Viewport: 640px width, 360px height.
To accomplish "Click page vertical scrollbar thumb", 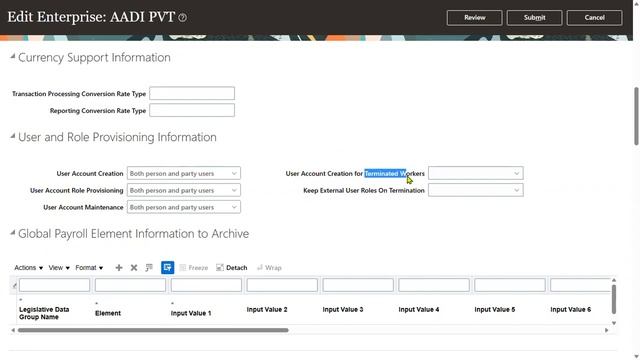I will [636, 116].
